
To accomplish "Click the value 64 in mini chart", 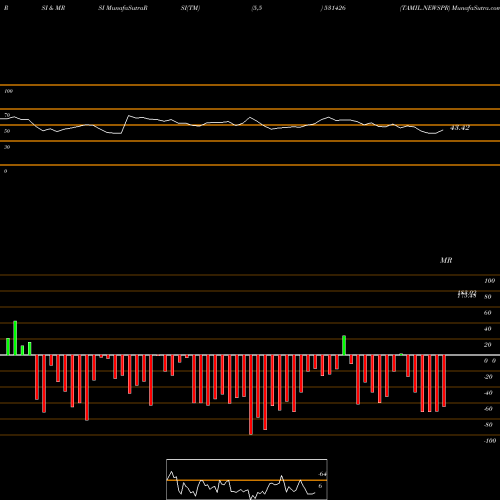I will point(322,474).
